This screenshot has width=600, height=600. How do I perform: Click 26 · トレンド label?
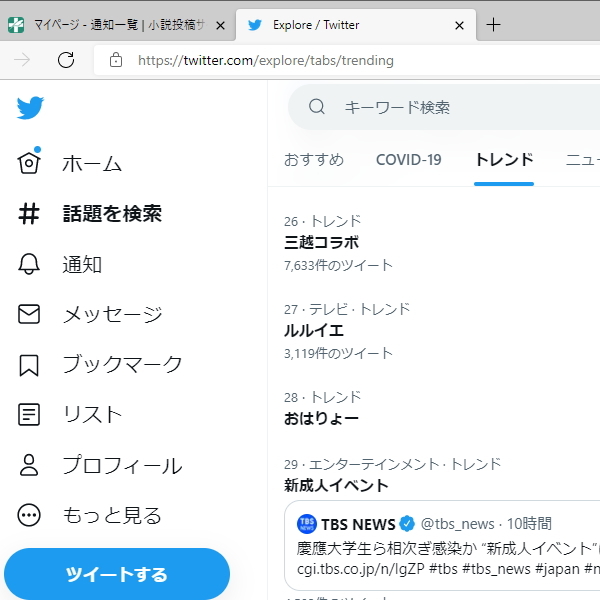coord(322,221)
